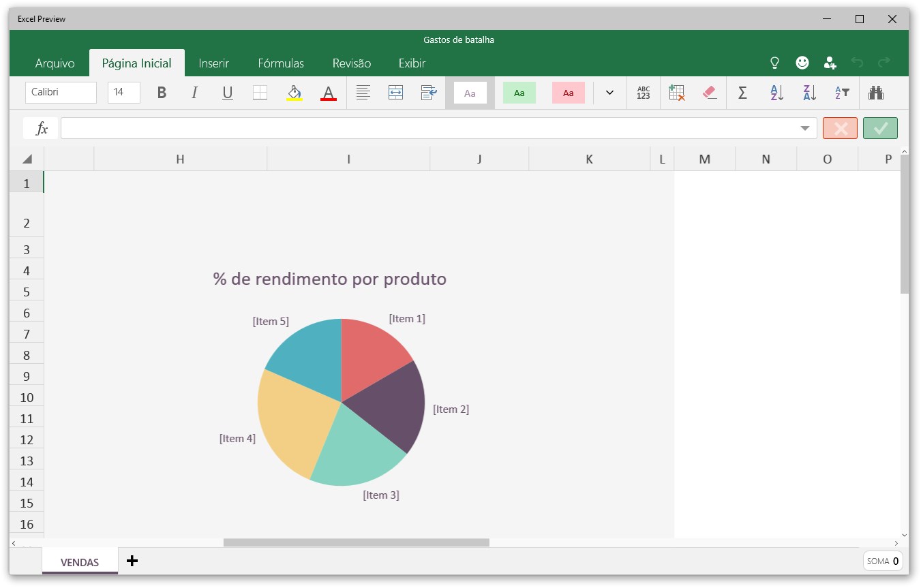Apply italic formatting

194,92
